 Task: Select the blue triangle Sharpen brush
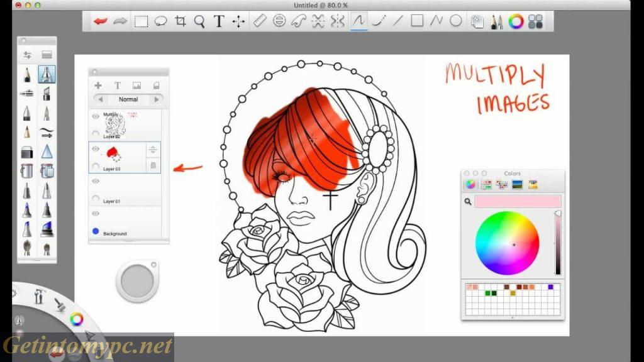[47, 151]
